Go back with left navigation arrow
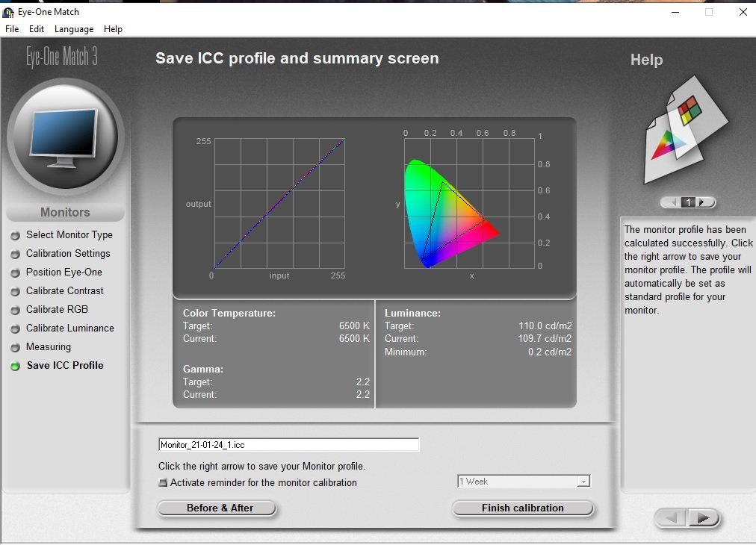 (x=672, y=518)
